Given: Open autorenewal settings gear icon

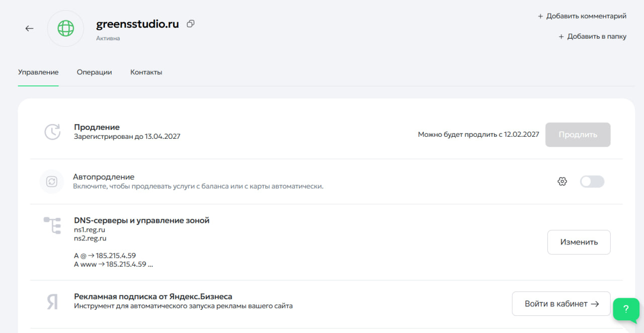Looking at the screenshot, I should (562, 182).
